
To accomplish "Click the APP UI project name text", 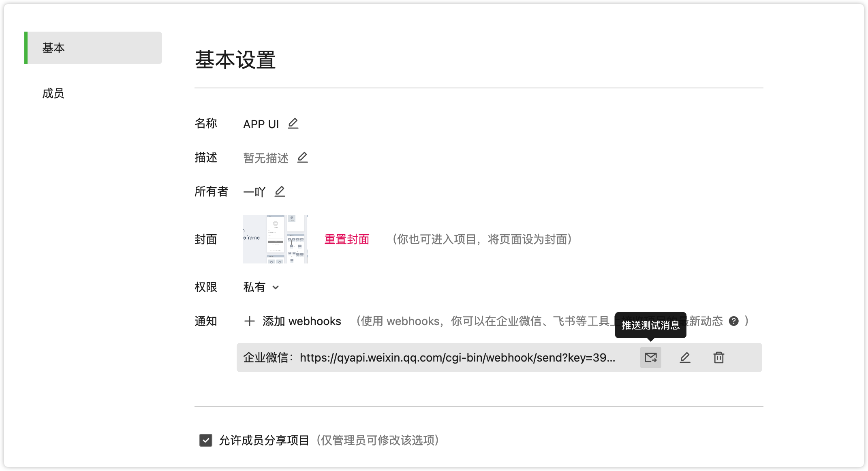I will coord(261,124).
